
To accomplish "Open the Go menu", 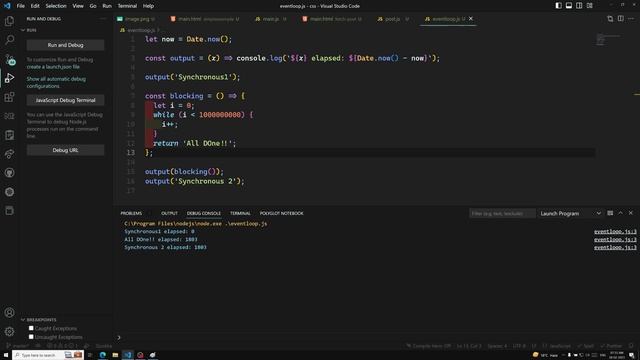I will 93,6.
